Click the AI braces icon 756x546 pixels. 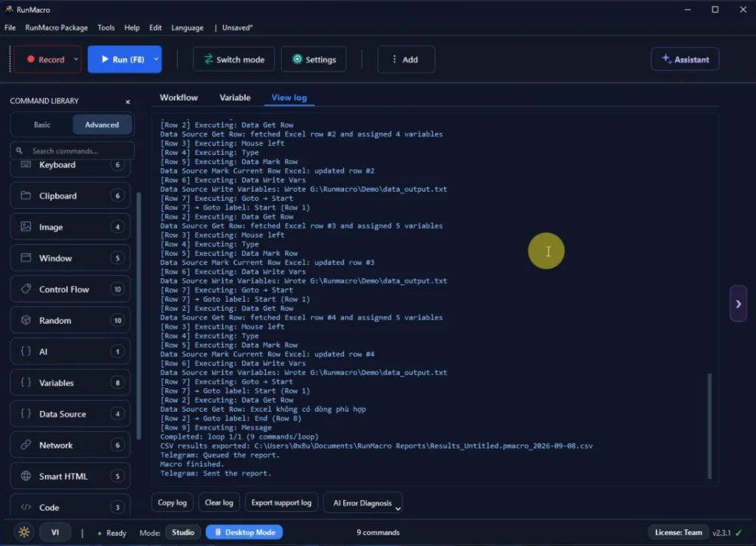pyautogui.click(x=26, y=351)
